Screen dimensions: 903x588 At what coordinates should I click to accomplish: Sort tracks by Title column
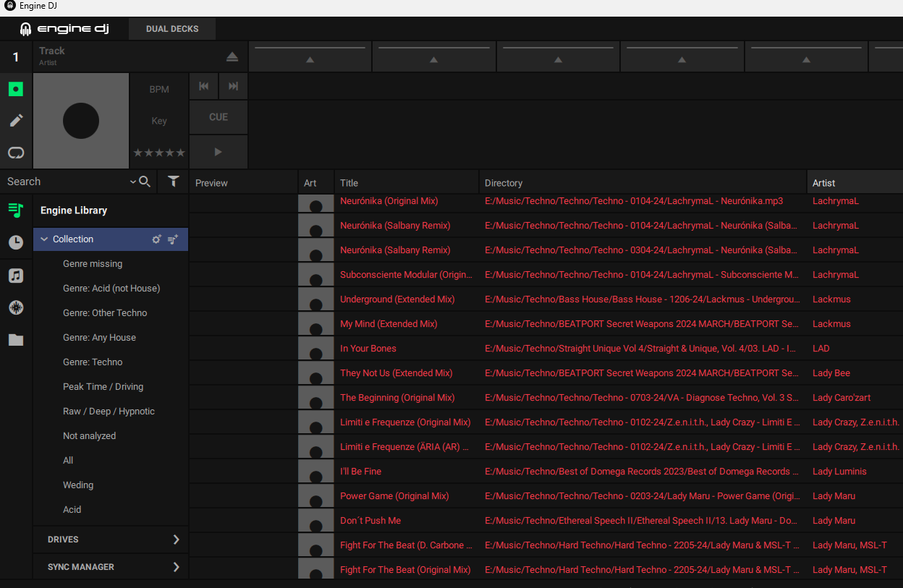(x=407, y=183)
